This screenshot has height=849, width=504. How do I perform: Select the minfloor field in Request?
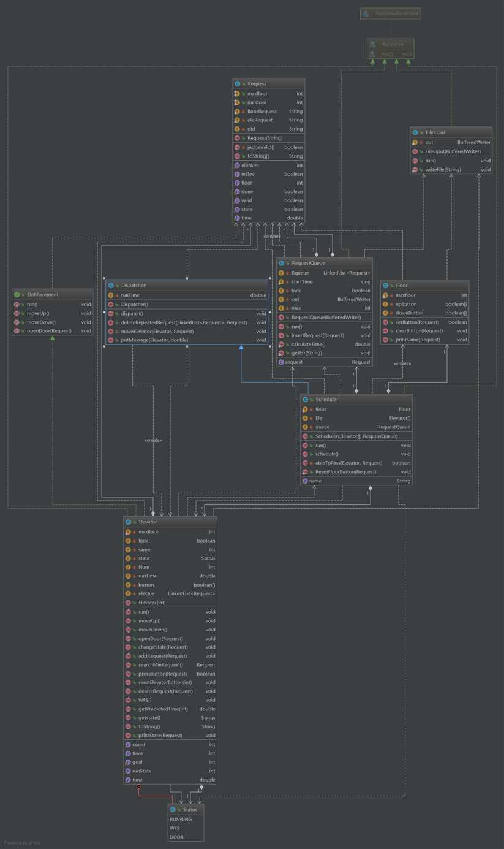(x=268, y=102)
